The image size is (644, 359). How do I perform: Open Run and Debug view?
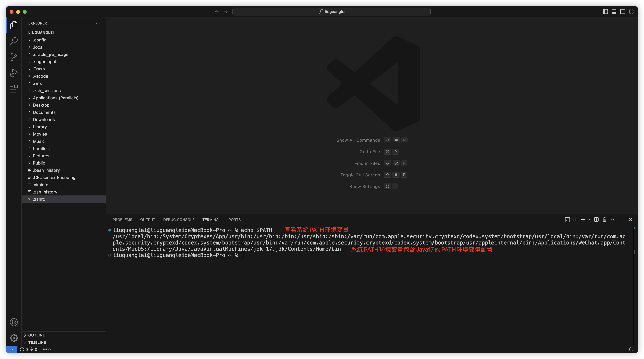click(14, 73)
